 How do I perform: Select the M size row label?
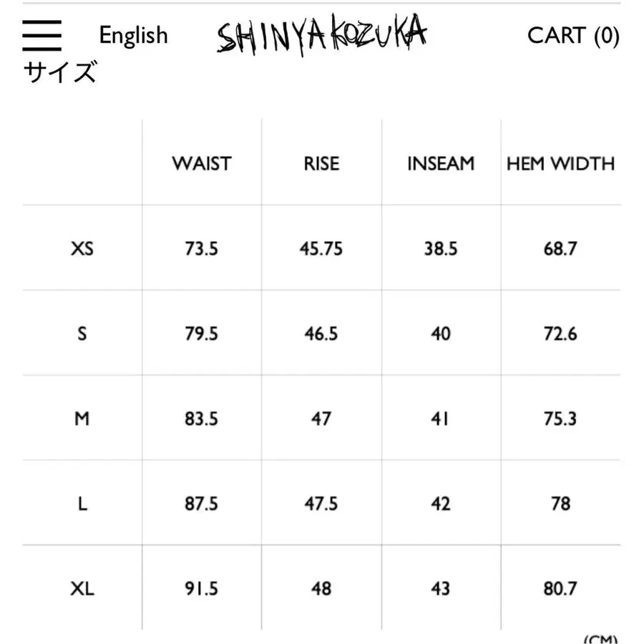click(82, 419)
